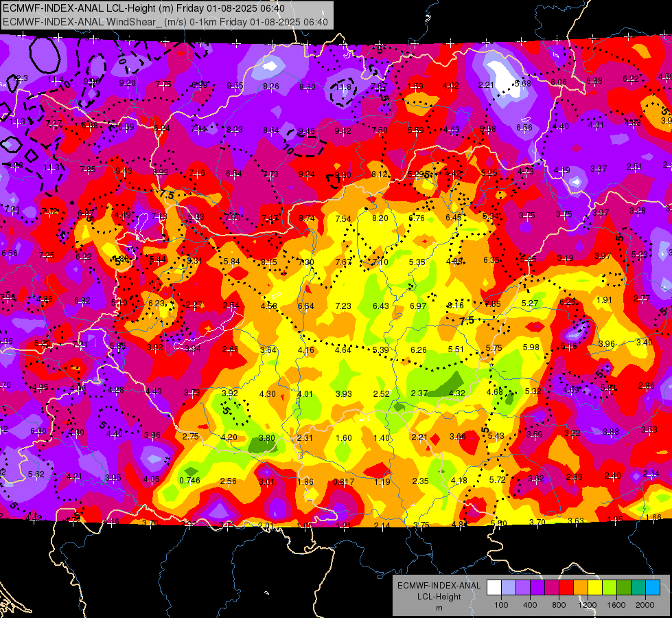Click the legend label 800
This screenshot has width=672, height=618.
click(x=559, y=605)
